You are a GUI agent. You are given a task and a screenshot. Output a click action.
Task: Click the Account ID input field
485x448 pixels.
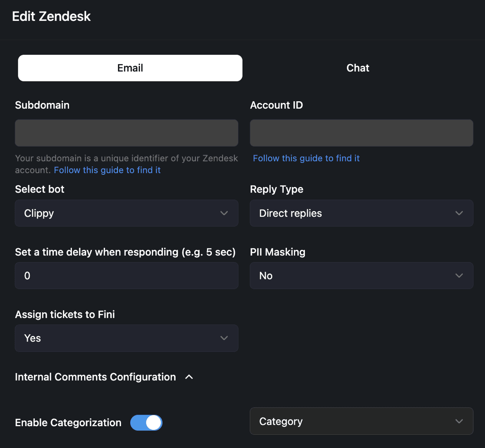point(362,133)
